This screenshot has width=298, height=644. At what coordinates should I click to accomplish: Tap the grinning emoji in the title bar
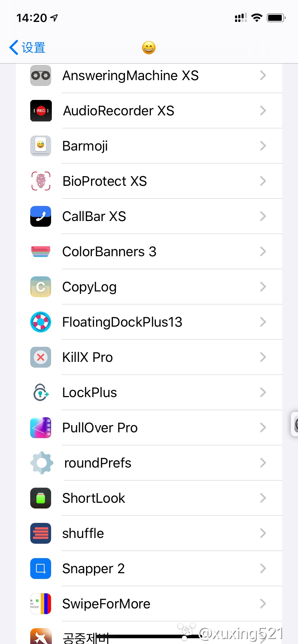[x=149, y=47]
